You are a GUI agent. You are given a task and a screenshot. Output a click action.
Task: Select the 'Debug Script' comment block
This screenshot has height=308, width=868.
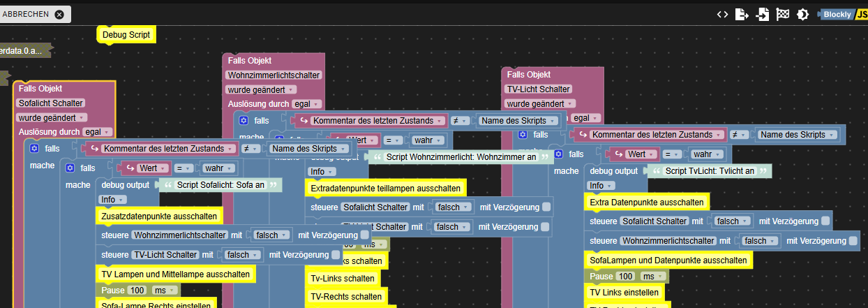[126, 34]
